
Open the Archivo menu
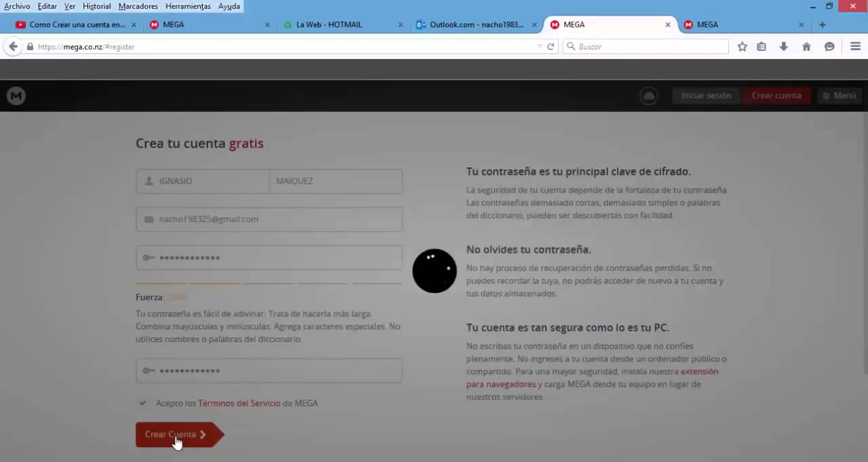tap(17, 6)
